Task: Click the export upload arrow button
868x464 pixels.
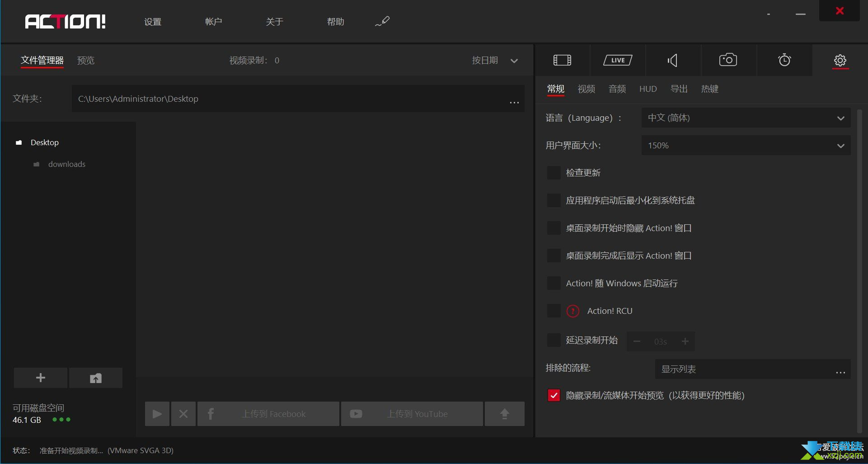Action: [505, 414]
